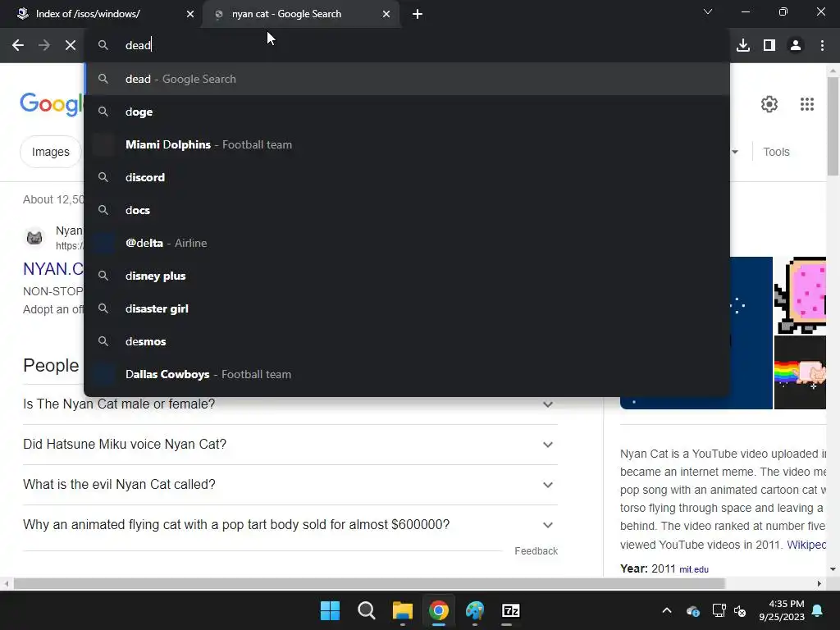Select the 'disaster girl' suggestion

tap(407, 308)
